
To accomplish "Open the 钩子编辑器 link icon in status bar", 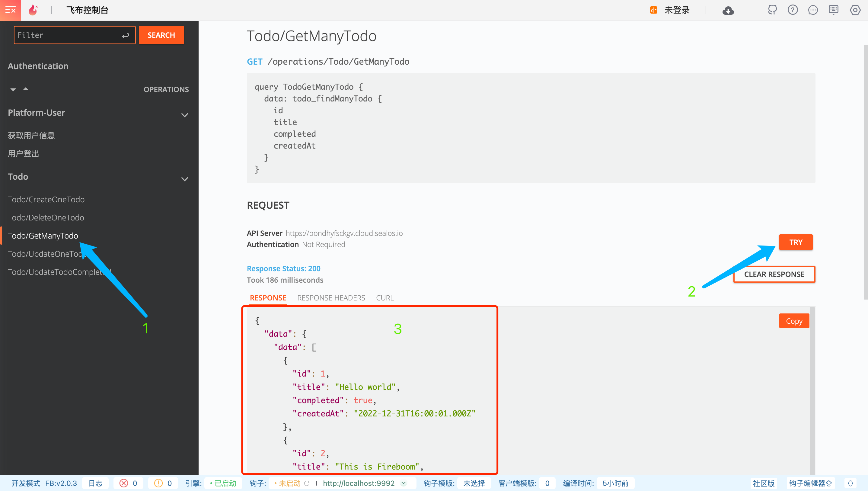I will (810, 483).
